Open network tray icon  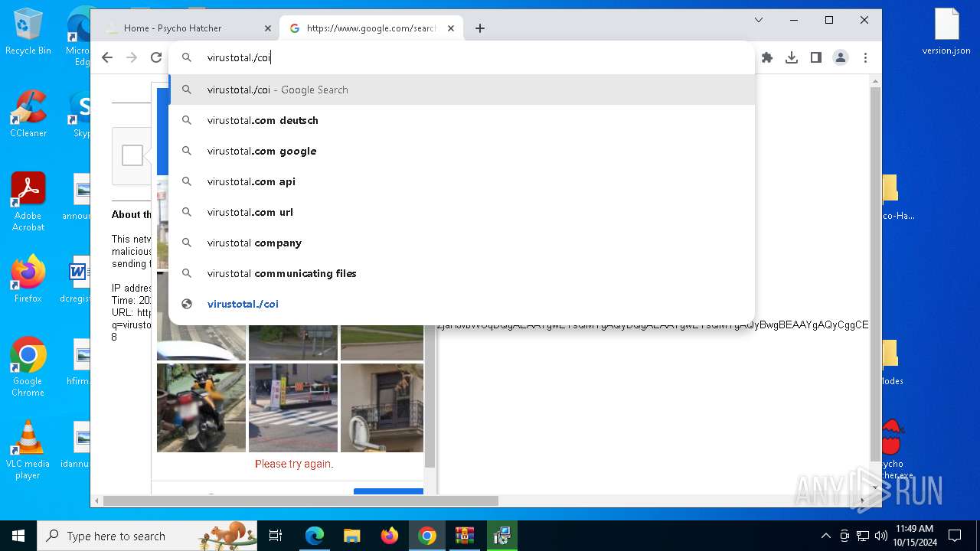[863, 536]
